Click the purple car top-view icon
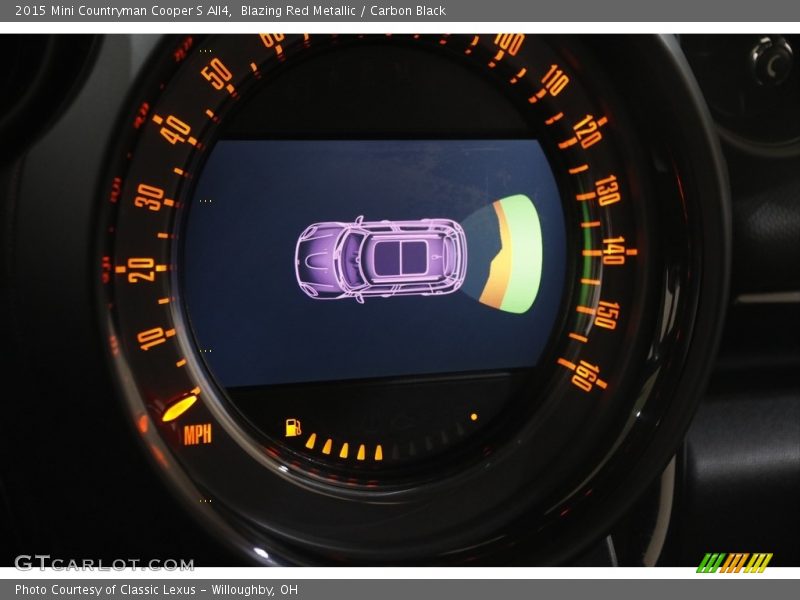Viewport: 800px width, 600px height. pos(380,258)
